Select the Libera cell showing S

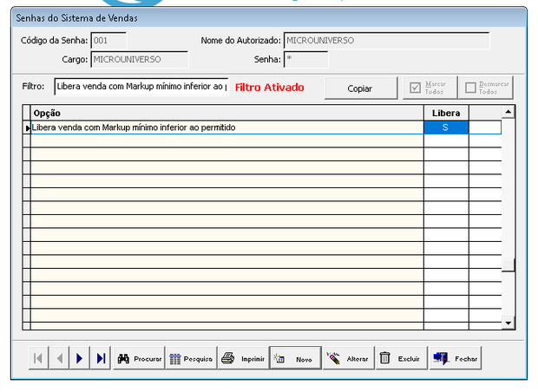coord(446,127)
